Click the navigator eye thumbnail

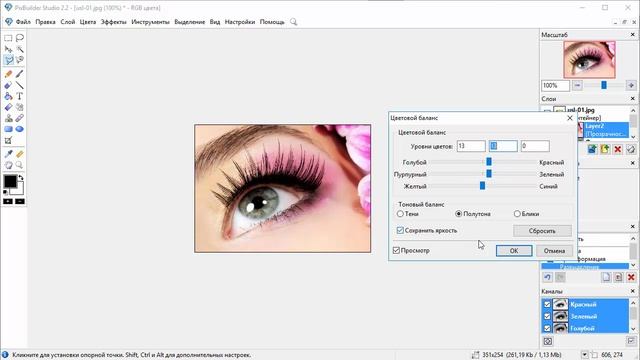[x=589, y=60]
